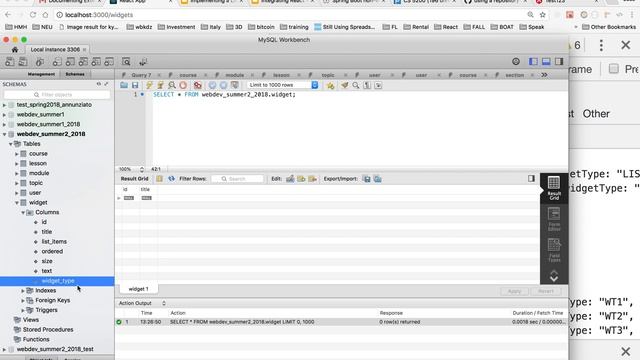The width and height of the screenshot is (640, 360).
Task: Click the open SQL script icon in the main toolbar
Action: 23,62
